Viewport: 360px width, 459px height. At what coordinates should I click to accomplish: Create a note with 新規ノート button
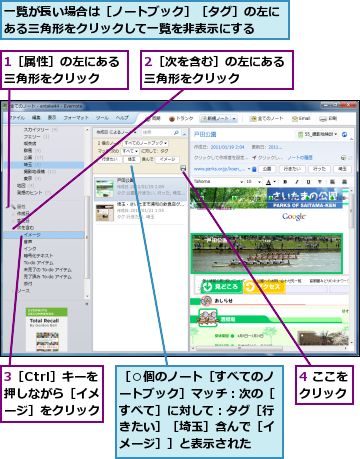(215, 118)
